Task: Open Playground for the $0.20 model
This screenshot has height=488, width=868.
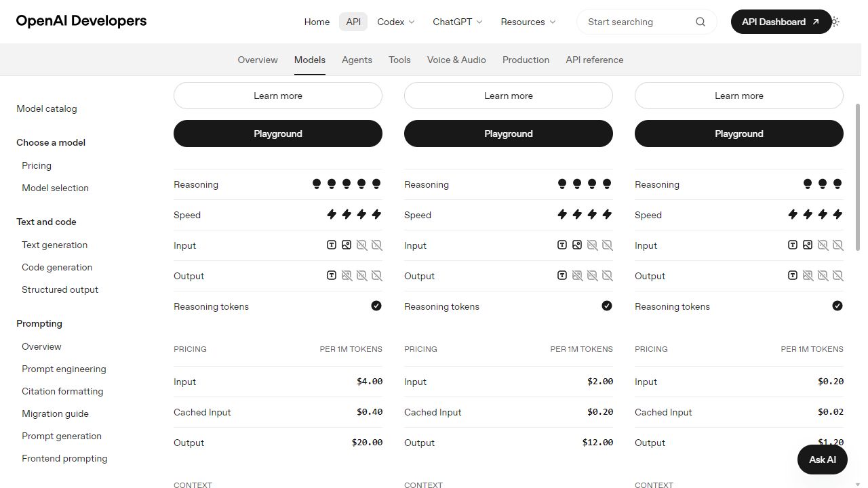Action: [739, 134]
